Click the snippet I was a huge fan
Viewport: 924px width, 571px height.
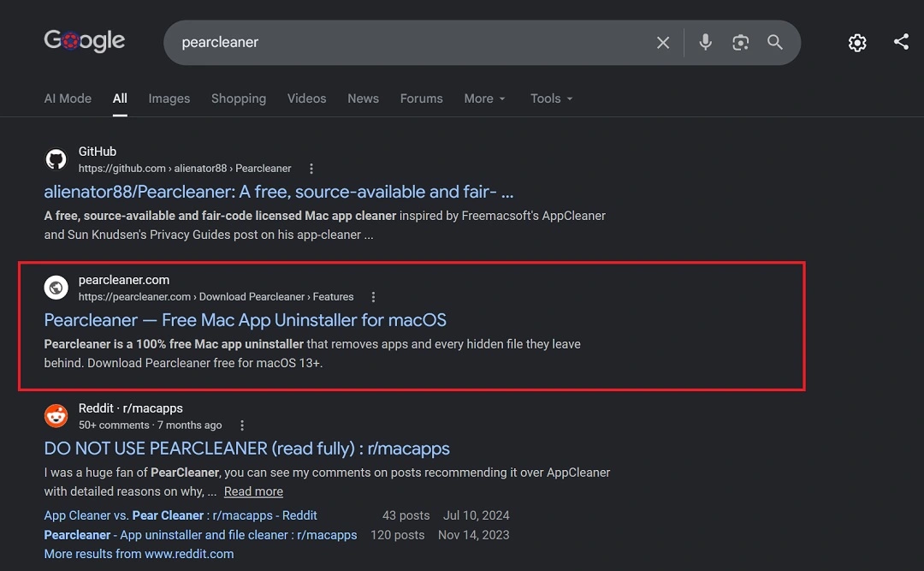coord(327,482)
